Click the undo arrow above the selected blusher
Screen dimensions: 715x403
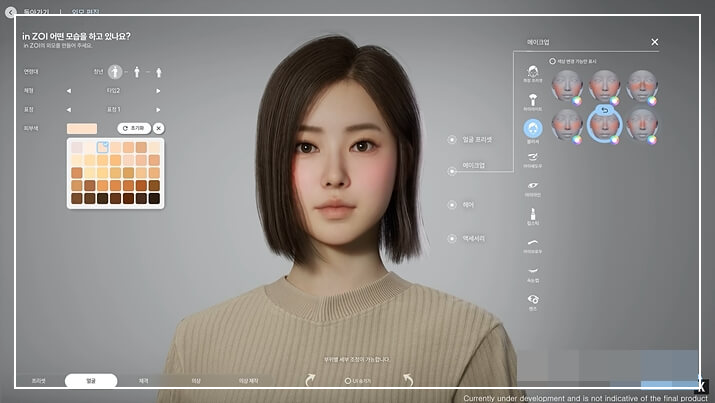(x=605, y=110)
